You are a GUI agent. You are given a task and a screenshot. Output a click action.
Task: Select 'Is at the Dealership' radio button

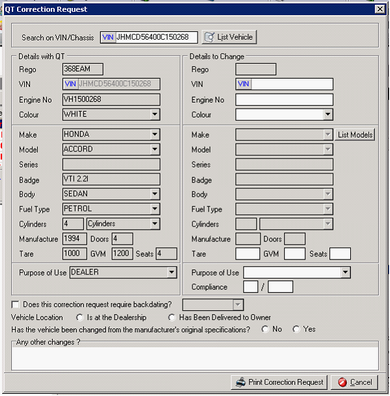(x=79, y=317)
